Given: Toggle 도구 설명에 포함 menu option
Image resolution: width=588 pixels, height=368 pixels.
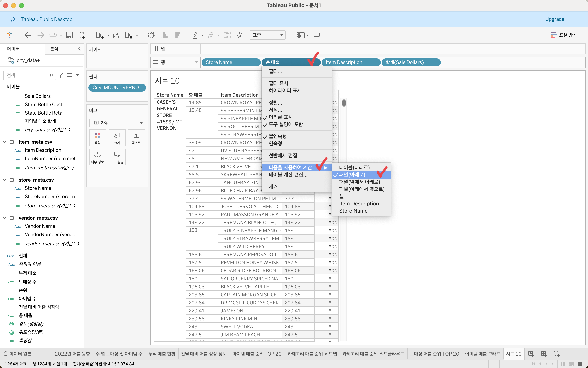Looking at the screenshot, I should (x=286, y=124).
